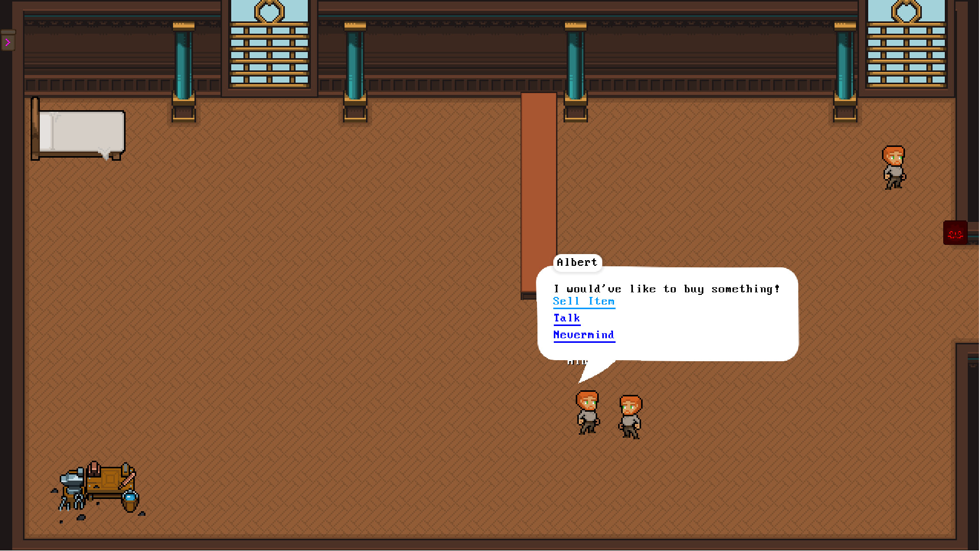Image resolution: width=980 pixels, height=551 pixels.
Task: Click the villager near the top right window
Action: [894, 167]
